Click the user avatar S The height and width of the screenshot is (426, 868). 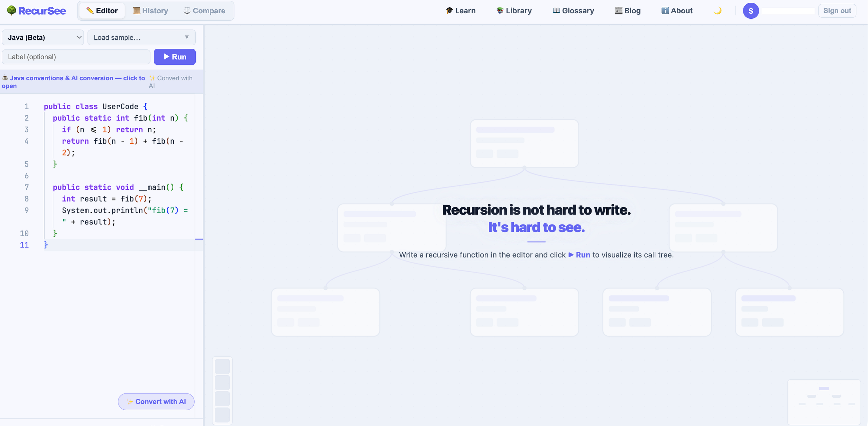[x=751, y=11]
